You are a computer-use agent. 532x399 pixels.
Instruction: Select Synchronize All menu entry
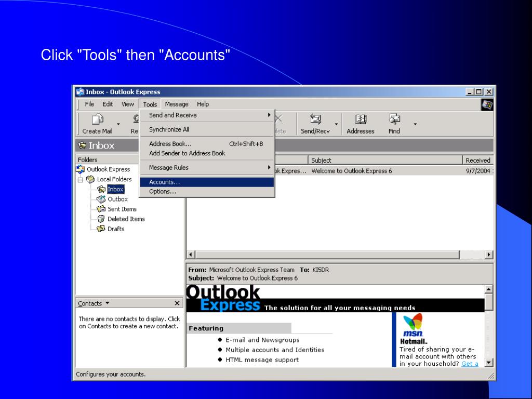point(207,129)
